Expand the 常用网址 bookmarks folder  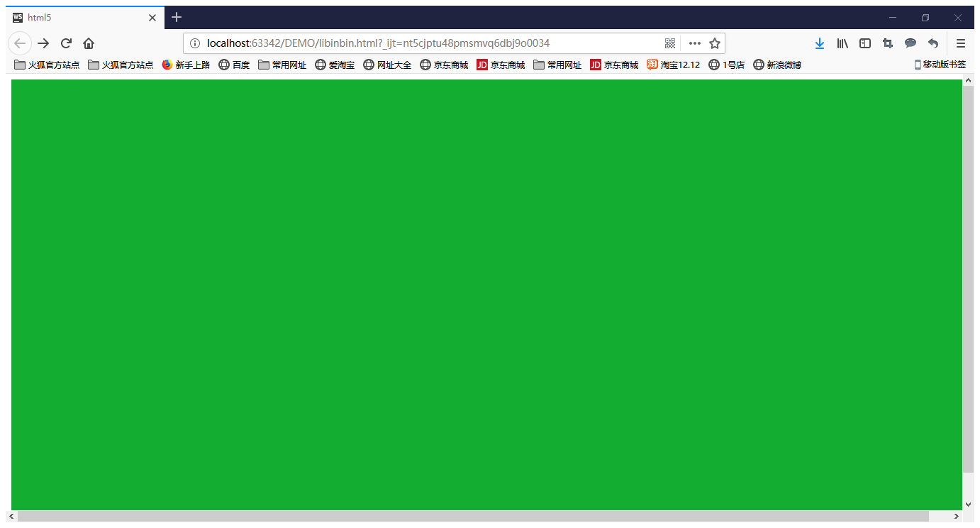(x=282, y=64)
